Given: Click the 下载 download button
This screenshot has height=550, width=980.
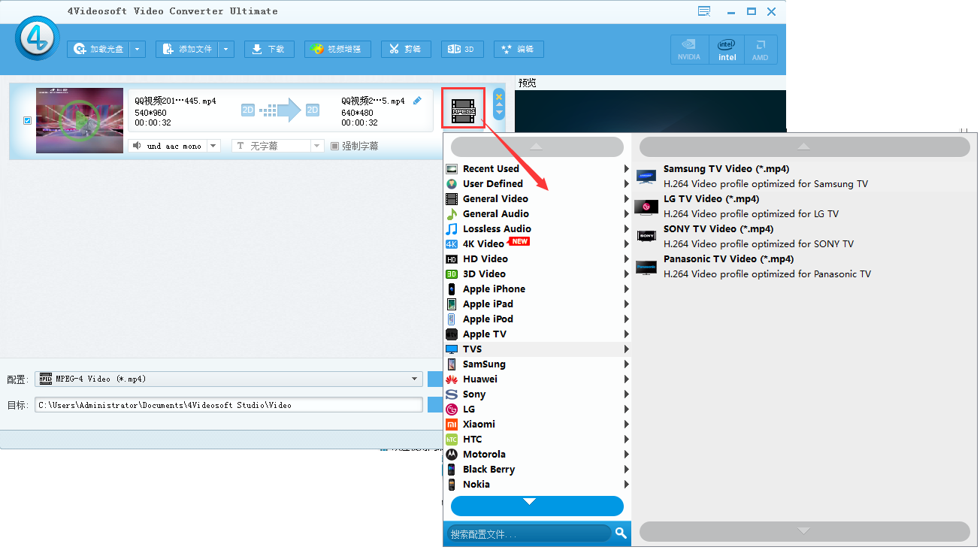Looking at the screenshot, I should (x=269, y=49).
